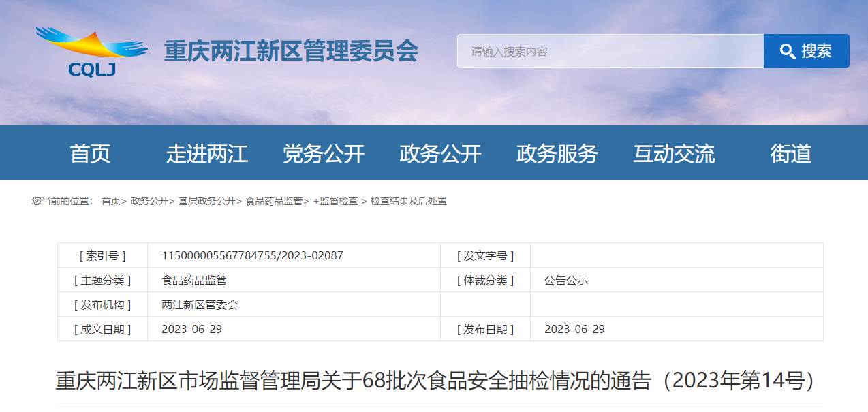Focus the 请输入搜索内容 search input field
Viewport: 868px width, 412px height.
pyautogui.click(x=610, y=52)
